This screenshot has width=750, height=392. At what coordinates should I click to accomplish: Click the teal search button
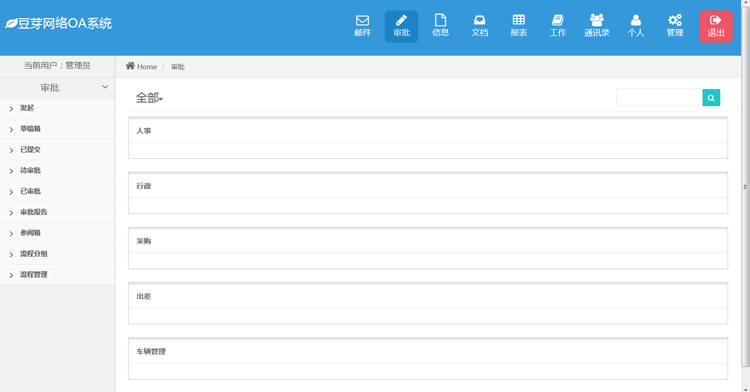pos(711,98)
